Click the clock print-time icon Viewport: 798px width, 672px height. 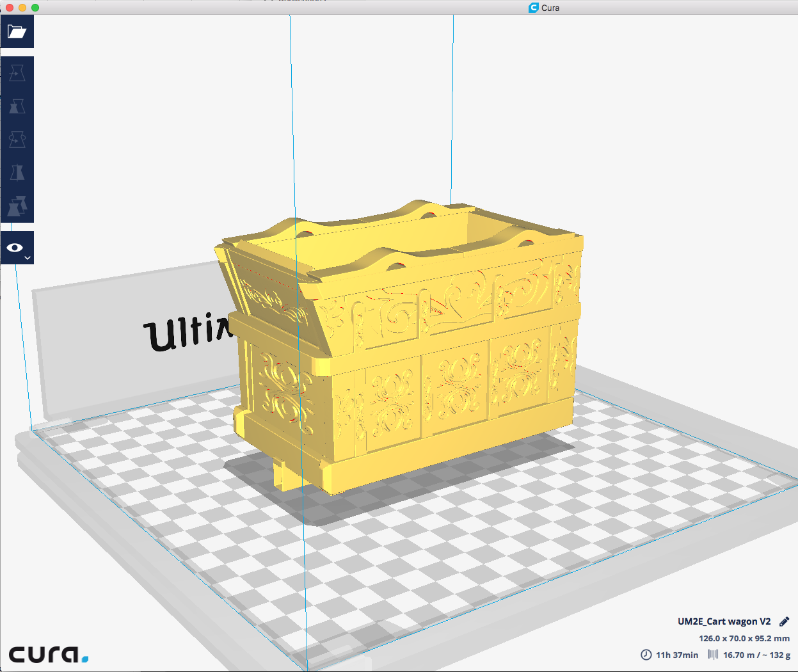pos(646,655)
